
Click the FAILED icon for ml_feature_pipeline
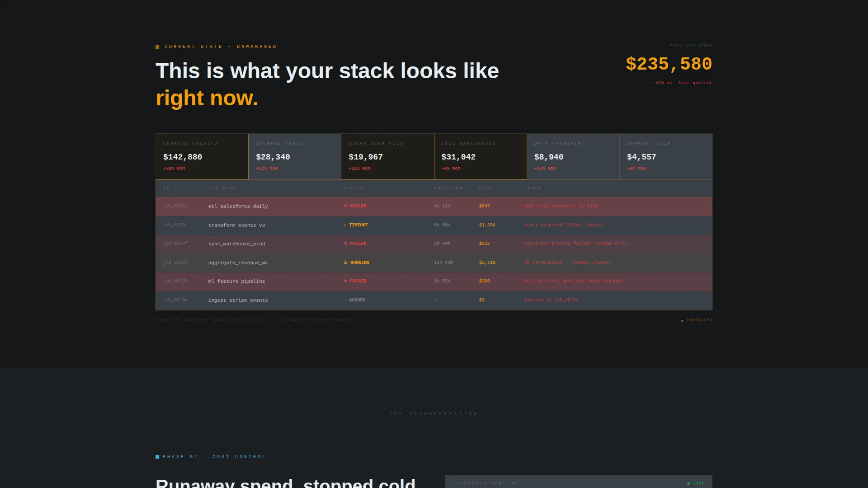pos(345,281)
